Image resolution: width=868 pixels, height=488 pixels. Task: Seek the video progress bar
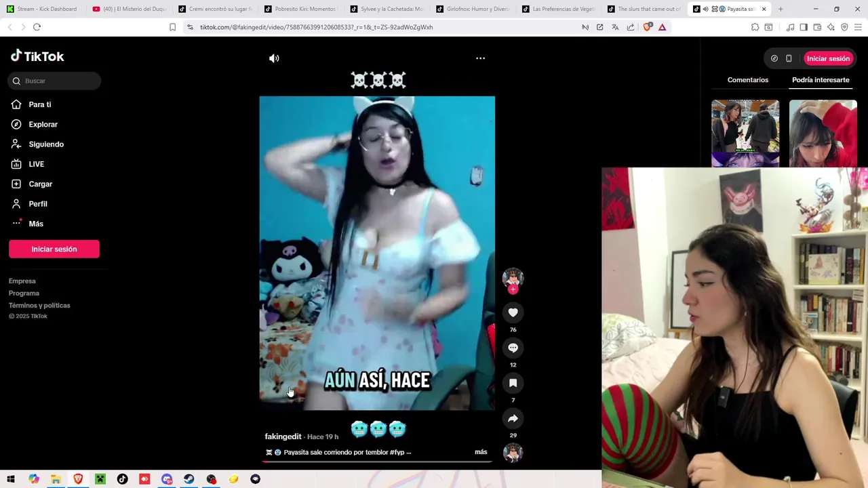(377, 462)
